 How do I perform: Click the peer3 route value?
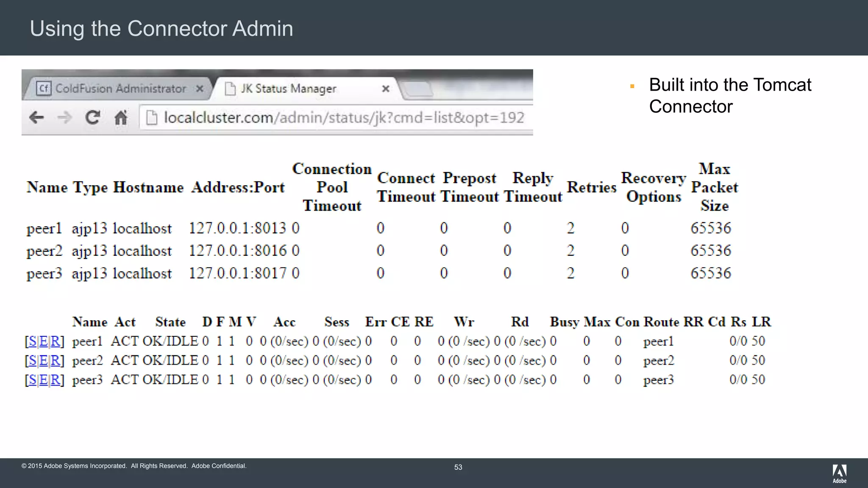(658, 380)
